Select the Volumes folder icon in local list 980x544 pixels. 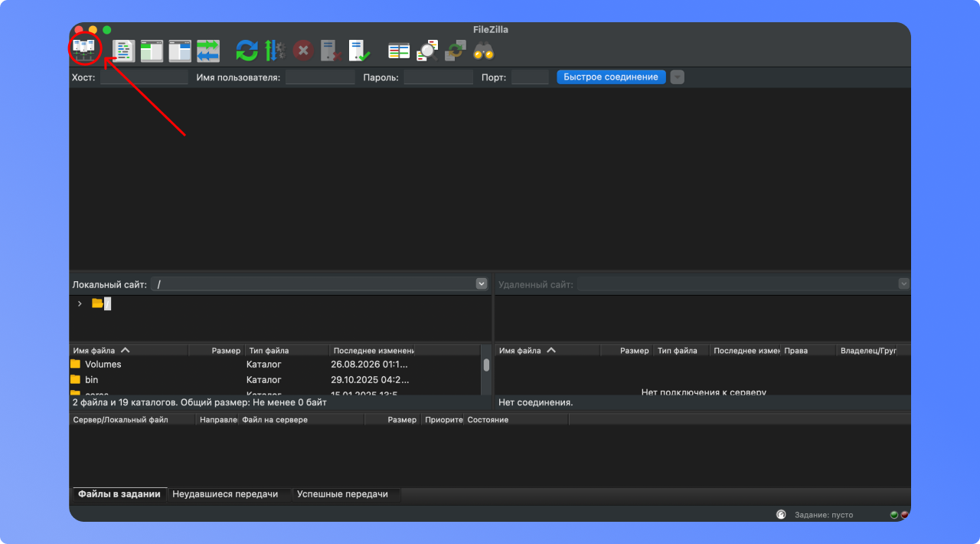pos(75,364)
